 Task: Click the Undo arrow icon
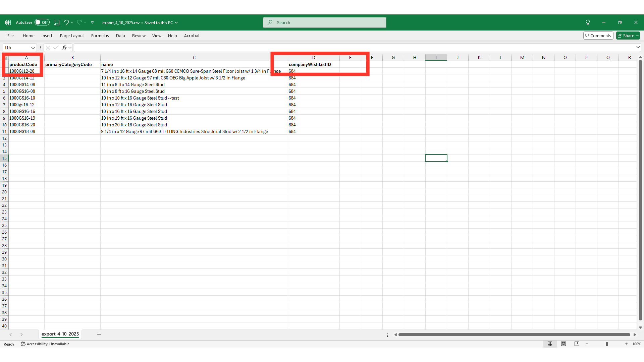pyautogui.click(x=66, y=22)
